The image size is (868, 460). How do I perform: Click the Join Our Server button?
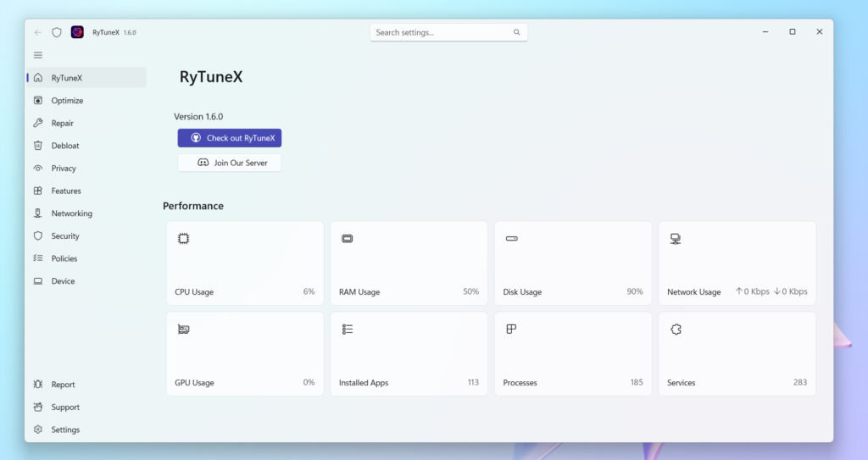tap(229, 163)
